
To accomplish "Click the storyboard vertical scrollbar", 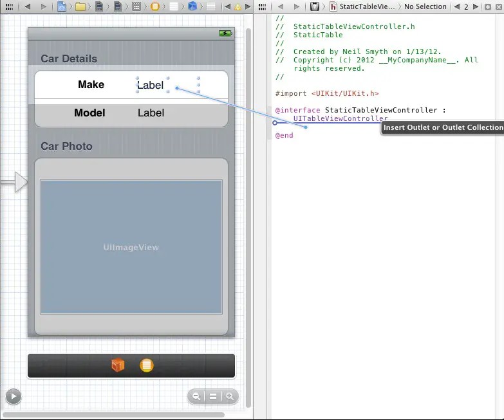I will [x=248, y=217].
